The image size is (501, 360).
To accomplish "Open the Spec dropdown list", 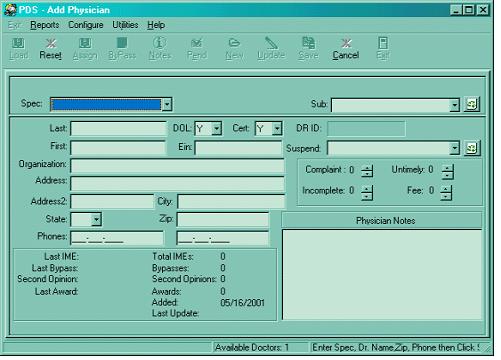I will tap(167, 104).
